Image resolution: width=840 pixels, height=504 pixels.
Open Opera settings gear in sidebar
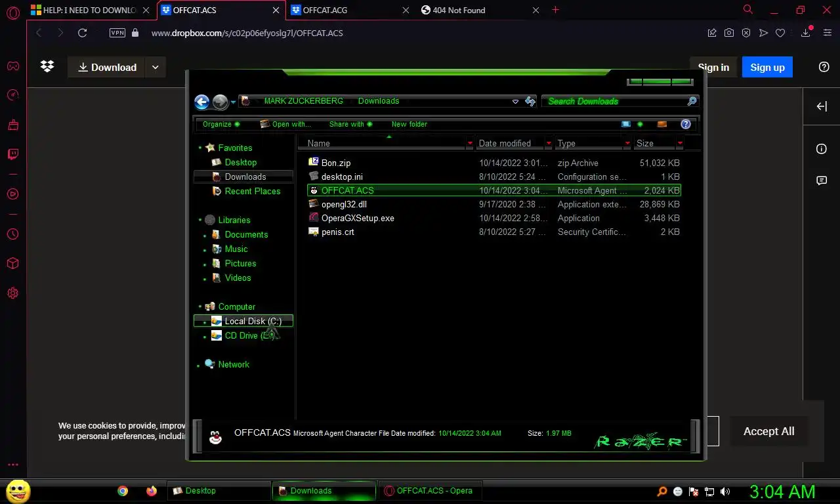coord(12,293)
